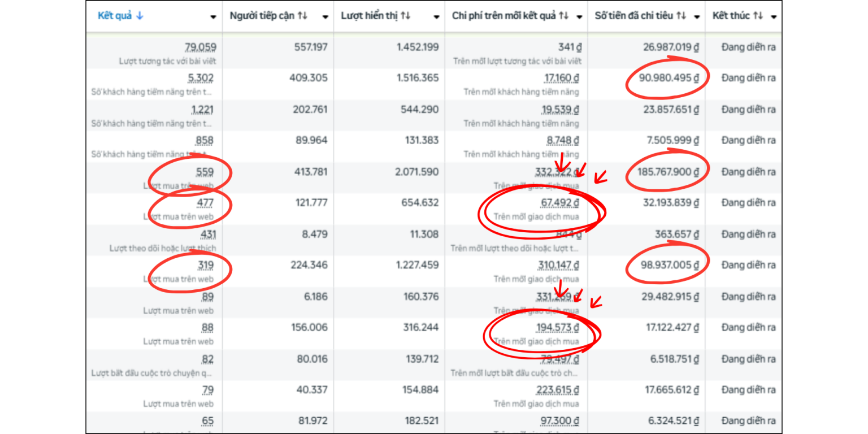Click the 79.059 result value

[x=200, y=47]
